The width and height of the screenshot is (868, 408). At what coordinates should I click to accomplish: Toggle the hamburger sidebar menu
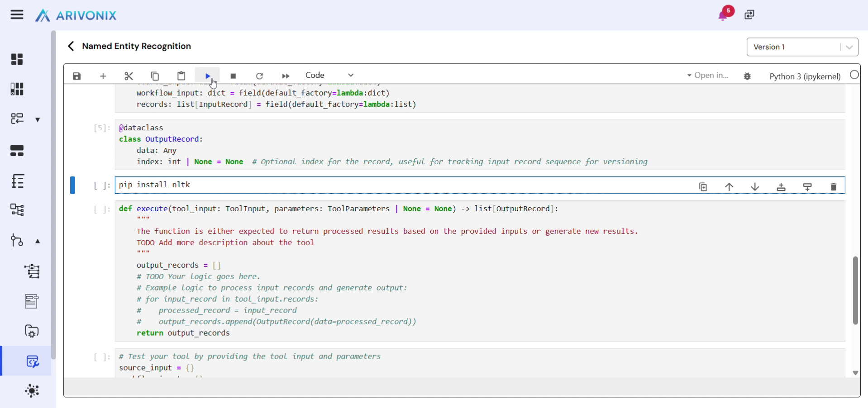17,15
